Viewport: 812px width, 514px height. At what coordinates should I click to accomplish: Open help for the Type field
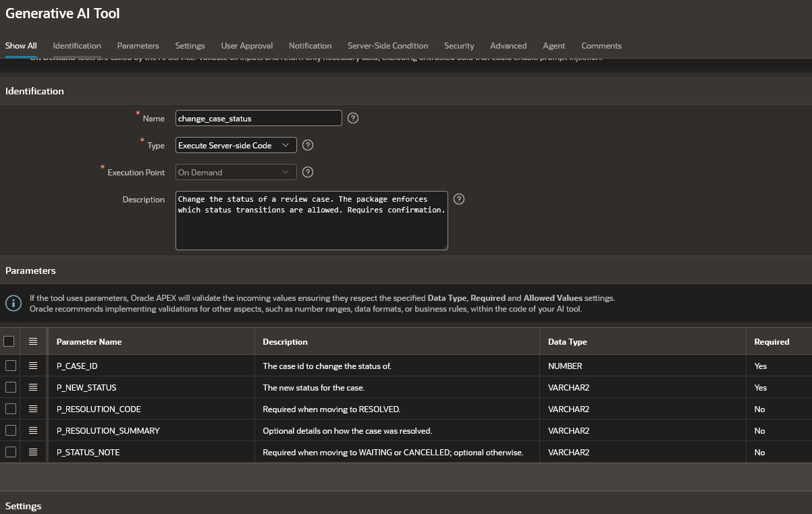pos(308,145)
